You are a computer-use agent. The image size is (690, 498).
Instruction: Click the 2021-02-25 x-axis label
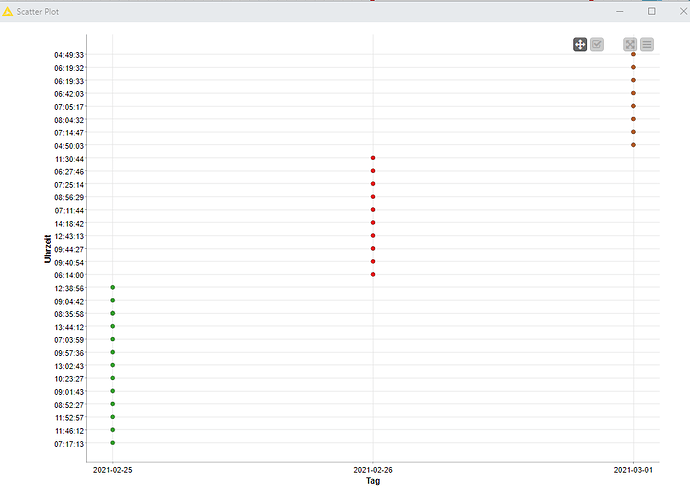click(113, 470)
